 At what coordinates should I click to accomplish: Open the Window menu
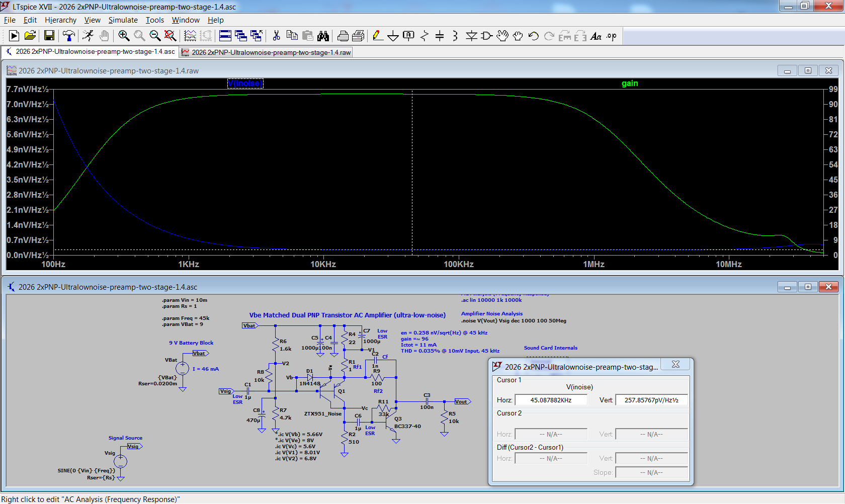coord(186,20)
